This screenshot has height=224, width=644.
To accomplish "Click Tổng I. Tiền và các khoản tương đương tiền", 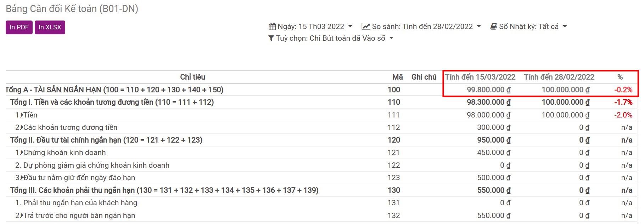I will [x=112, y=102].
